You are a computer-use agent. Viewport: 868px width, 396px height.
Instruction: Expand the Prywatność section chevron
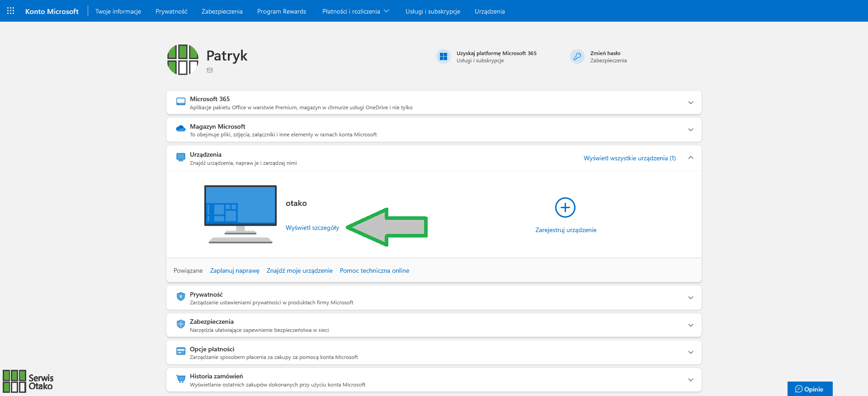point(690,298)
